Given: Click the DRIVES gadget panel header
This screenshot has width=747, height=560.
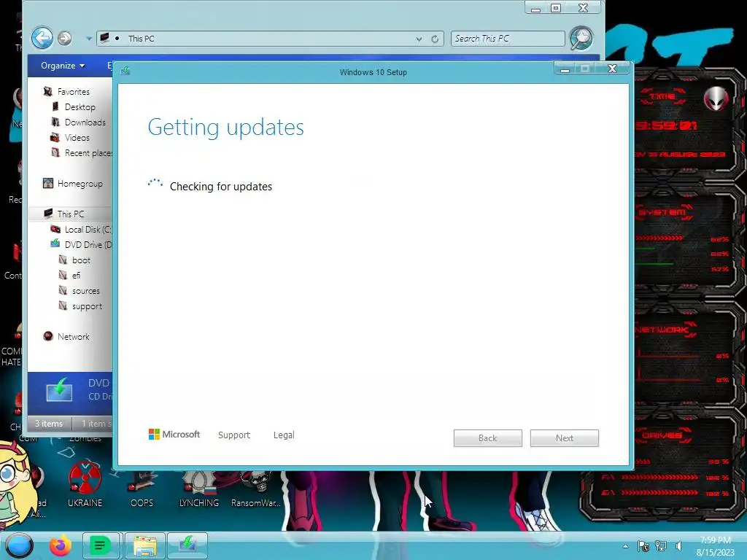Looking at the screenshot, I should tap(662, 435).
